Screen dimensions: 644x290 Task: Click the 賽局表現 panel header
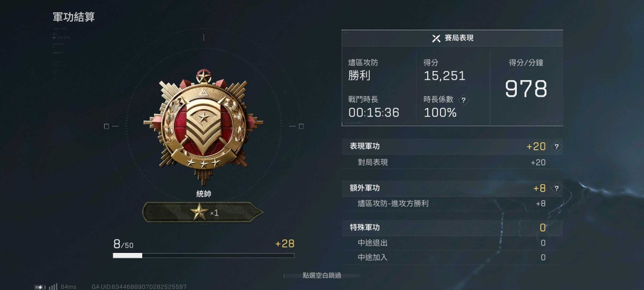tap(452, 38)
